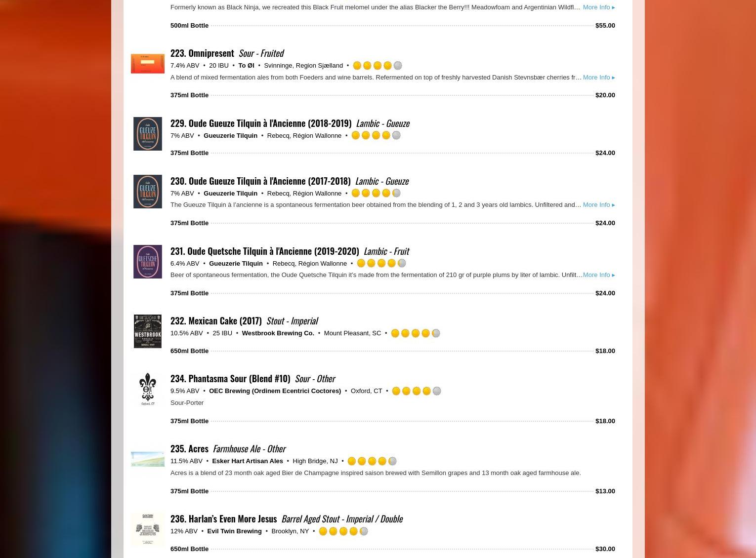Open the 232. Mexican Cake (2017) title

coord(216,320)
